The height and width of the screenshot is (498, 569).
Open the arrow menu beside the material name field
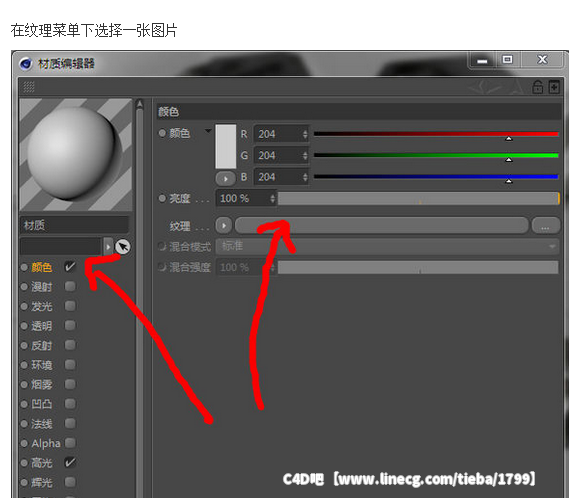(108, 247)
